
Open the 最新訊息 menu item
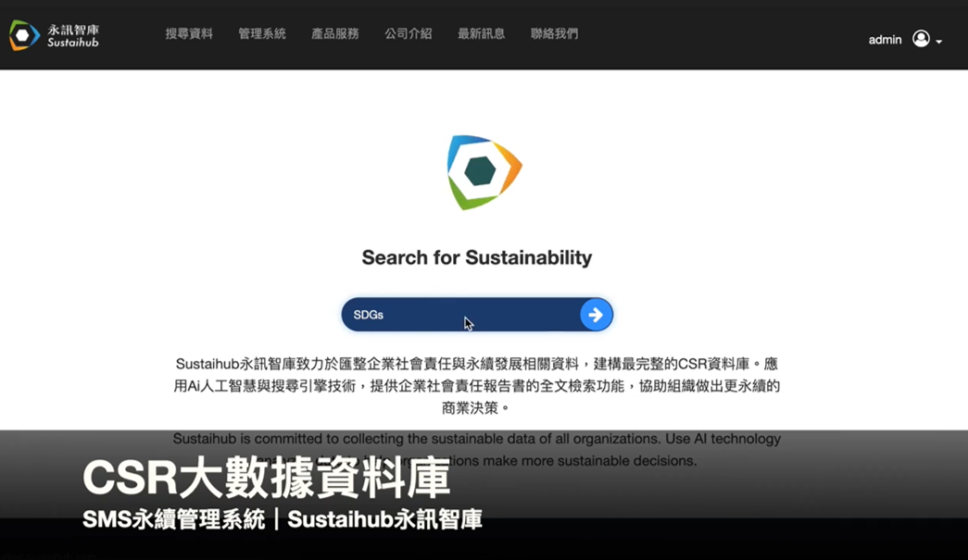481,34
